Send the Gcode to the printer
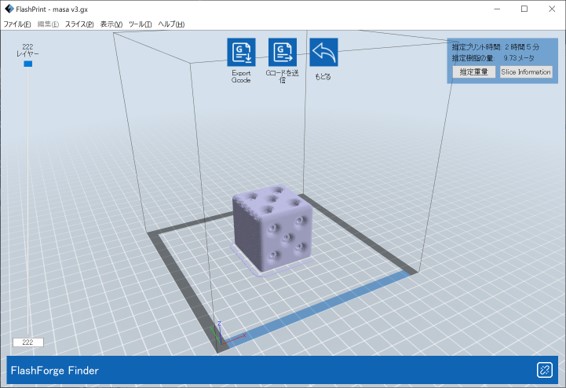The image size is (566, 388). [282, 52]
